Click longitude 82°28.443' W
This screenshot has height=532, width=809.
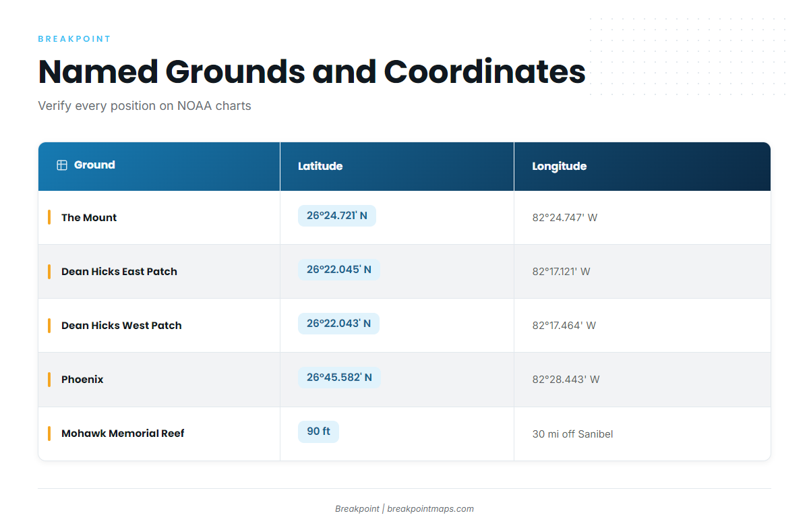click(566, 380)
